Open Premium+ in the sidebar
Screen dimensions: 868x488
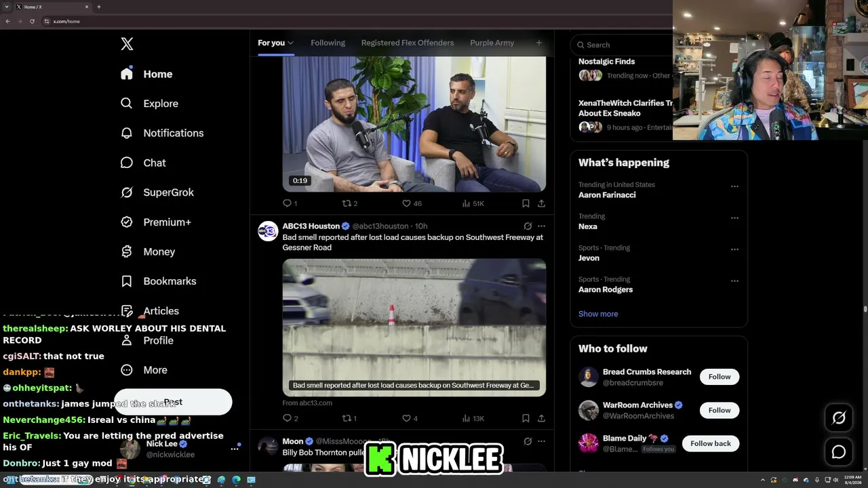(x=156, y=222)
